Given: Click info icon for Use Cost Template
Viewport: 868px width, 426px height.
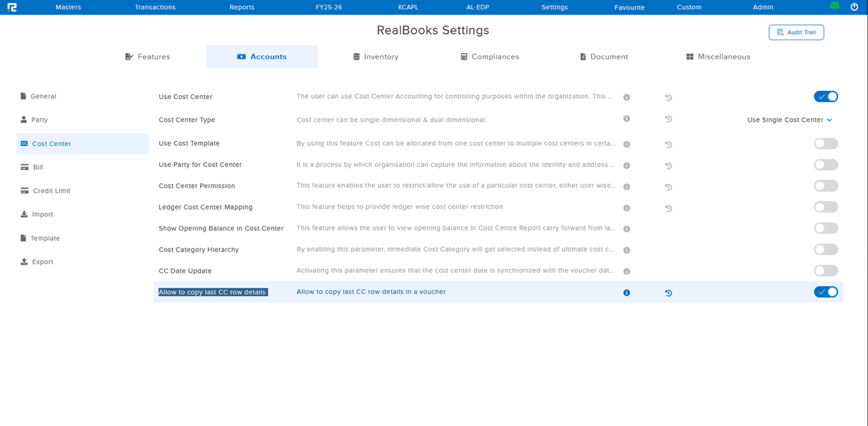Looking at the screenshot, I should (x=627, y=144).
